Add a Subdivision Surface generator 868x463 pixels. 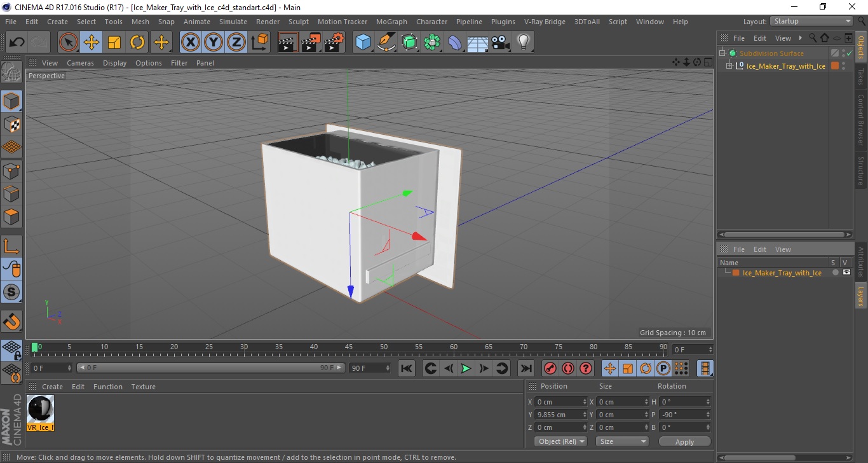tap(409, 43)
